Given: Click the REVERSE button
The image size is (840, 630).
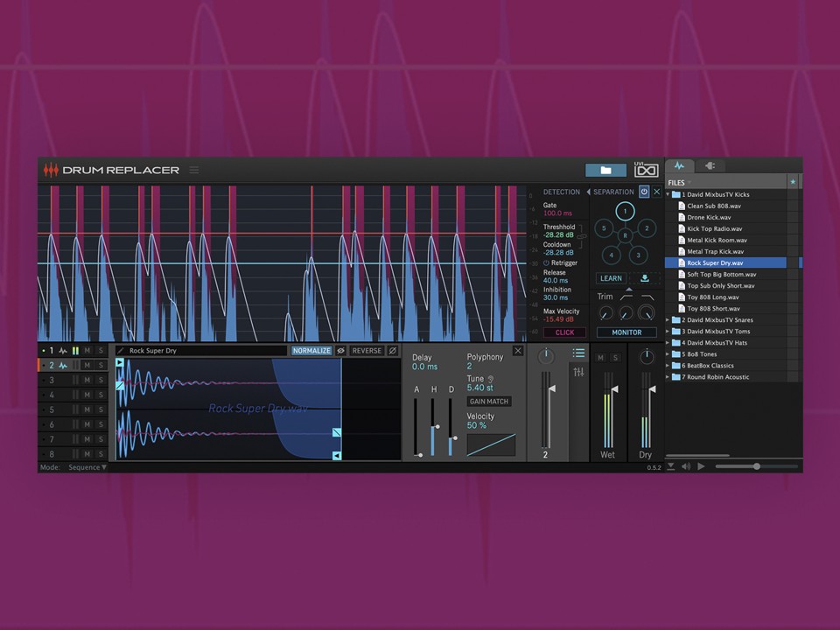Looking at the screenshot, I should click(x=367, y=350).
